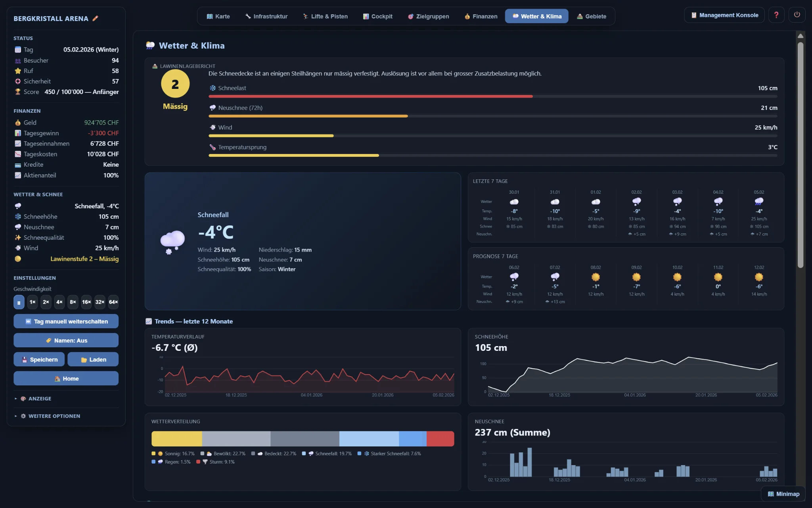Click Tag manuell weiterschalten button
This screenshot has width=812, height=508.
click(66, 321)
